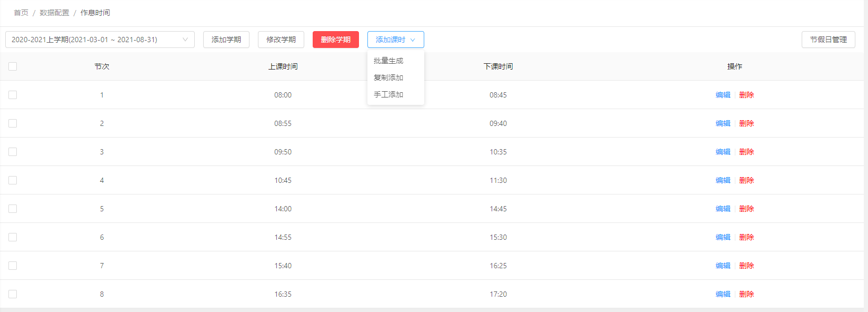Image resolution: width=868 pixels, height=312 pixels.
Task: Check the box for period 8
Action: (13, 294)
